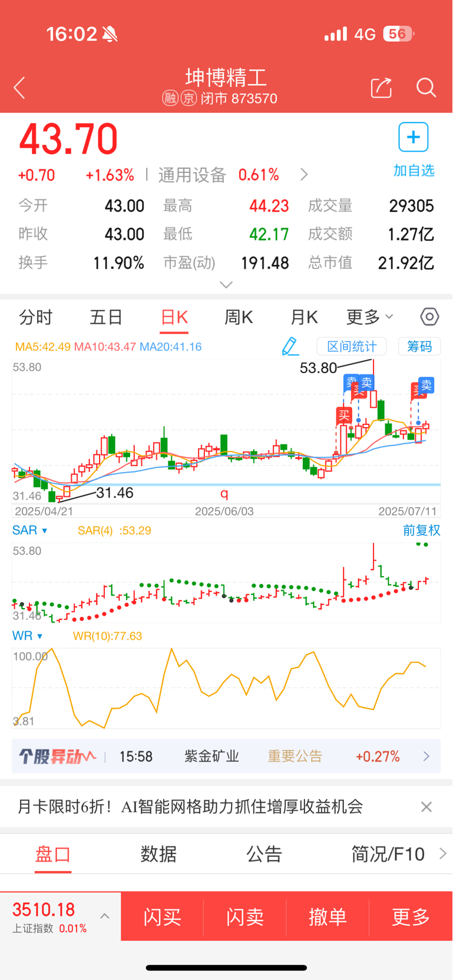The image size is (453, 980).
Task: Open 紫金矿业 in the news ticker
Action: click(x=211, y=756)
